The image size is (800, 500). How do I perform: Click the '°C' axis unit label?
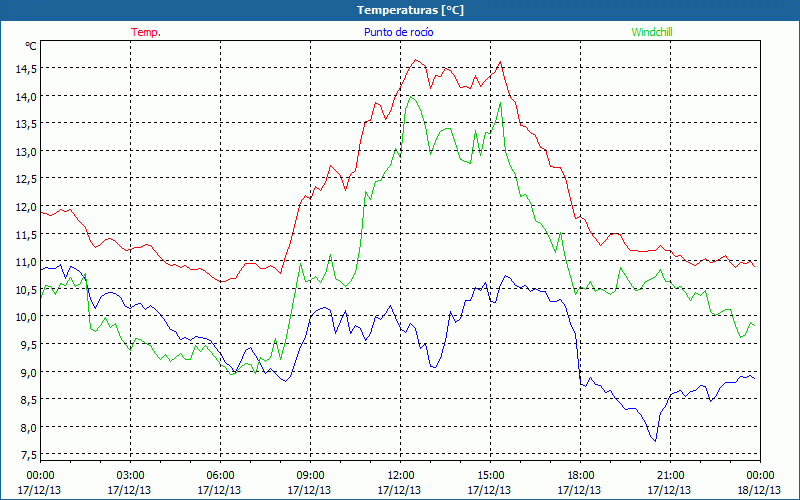coord(31,46)
